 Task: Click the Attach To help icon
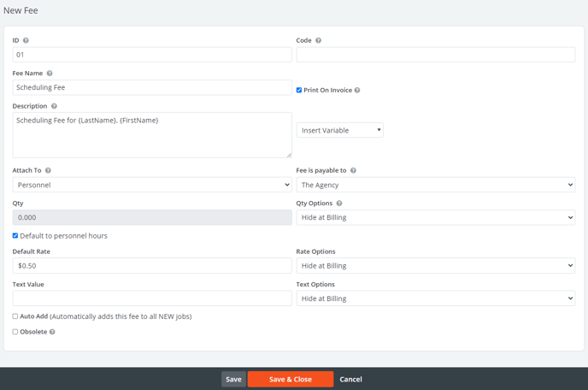48,170
